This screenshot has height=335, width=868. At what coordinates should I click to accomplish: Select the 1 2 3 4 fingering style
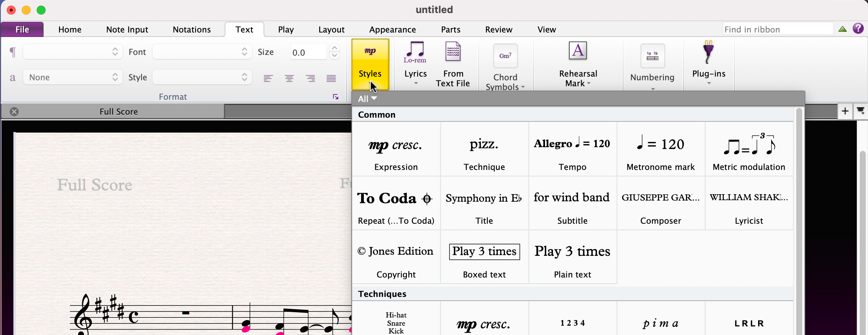tap(572, 318)
